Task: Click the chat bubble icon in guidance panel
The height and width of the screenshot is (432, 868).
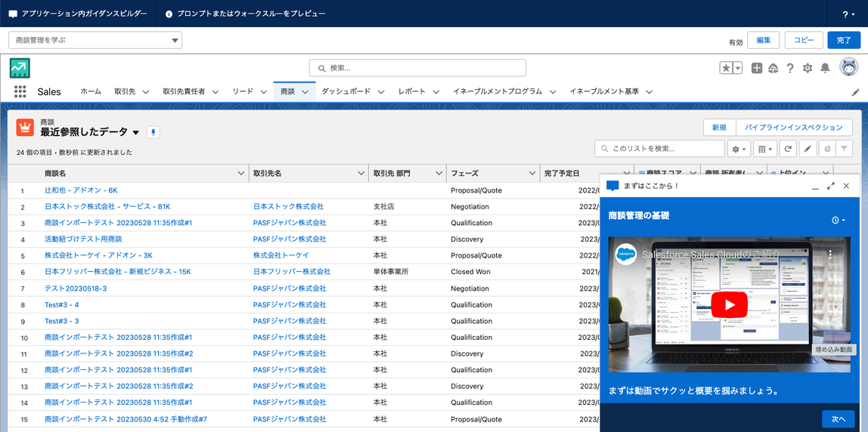Action: 612,186
